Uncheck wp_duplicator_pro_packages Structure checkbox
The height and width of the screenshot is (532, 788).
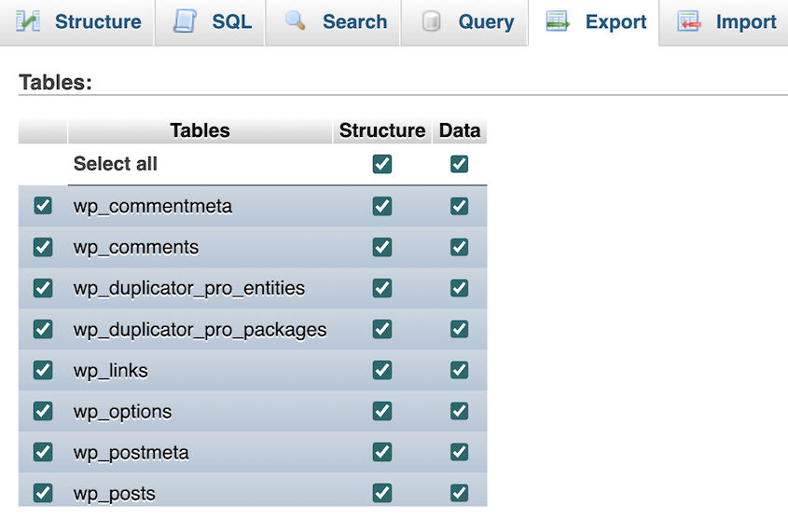(x=382, y=329)
